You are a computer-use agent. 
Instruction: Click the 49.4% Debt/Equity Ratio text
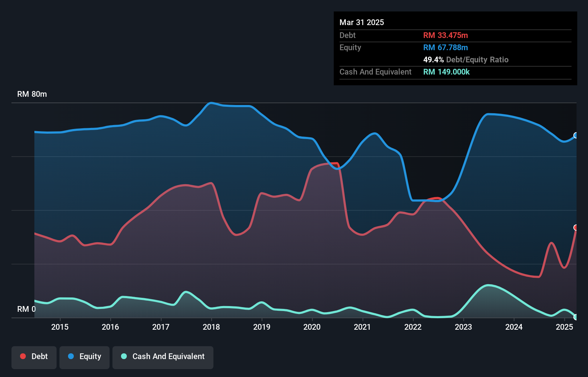coord(466,59)
